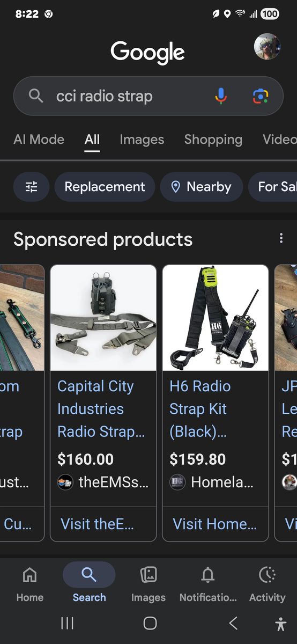This screenshot has height=644, width=297.
Task: Toggle the Replacement filter chip
Action: (x=105, y=187)
